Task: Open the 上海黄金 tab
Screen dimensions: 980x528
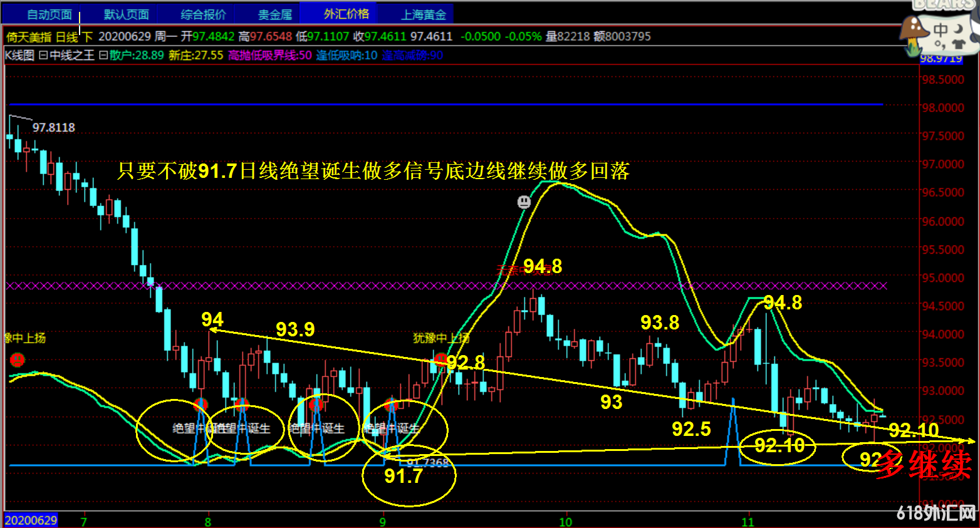Action: [424, 14]
